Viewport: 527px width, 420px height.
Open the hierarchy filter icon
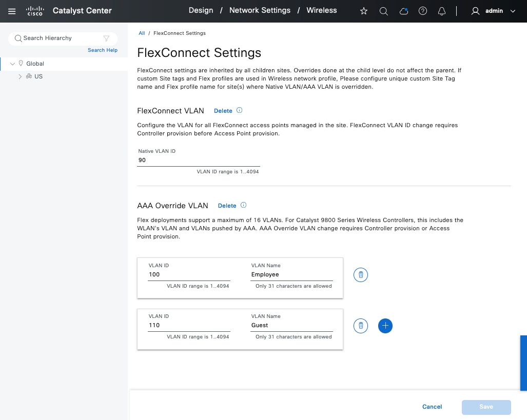coord(106,38)
